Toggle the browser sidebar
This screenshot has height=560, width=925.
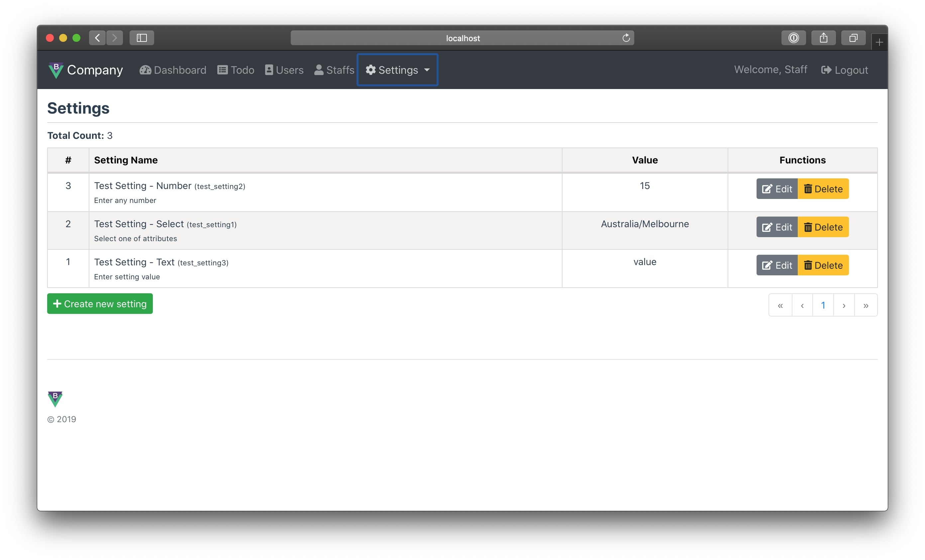142,38
